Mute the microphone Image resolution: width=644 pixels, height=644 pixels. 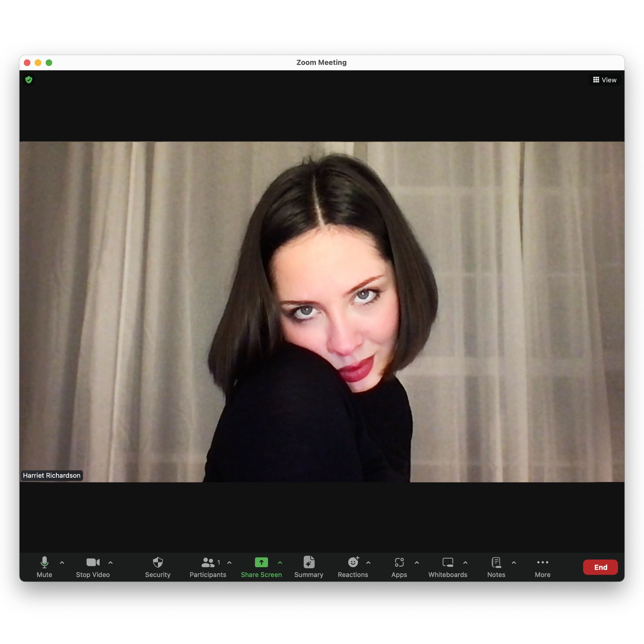[x=44, y=566]
